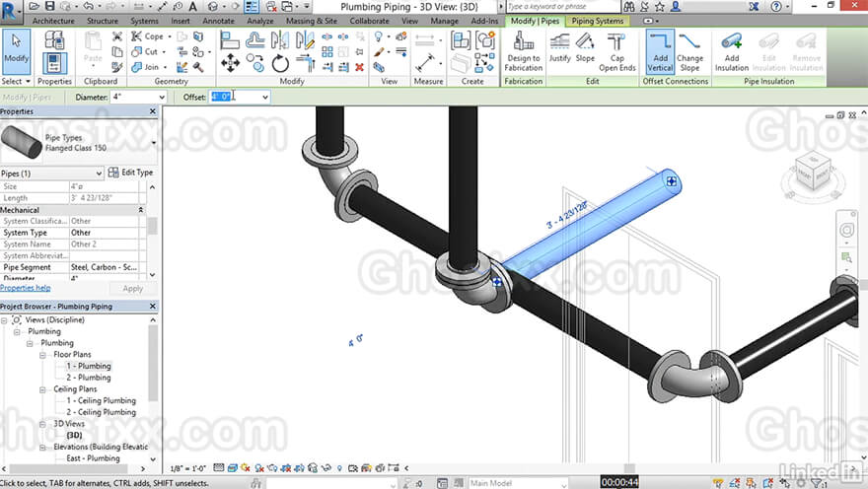This screenshot has height=489, width=868.
Task: Toggle the Add Vertical offset connection
Action: pyautogui.click(x=660, y=51)
